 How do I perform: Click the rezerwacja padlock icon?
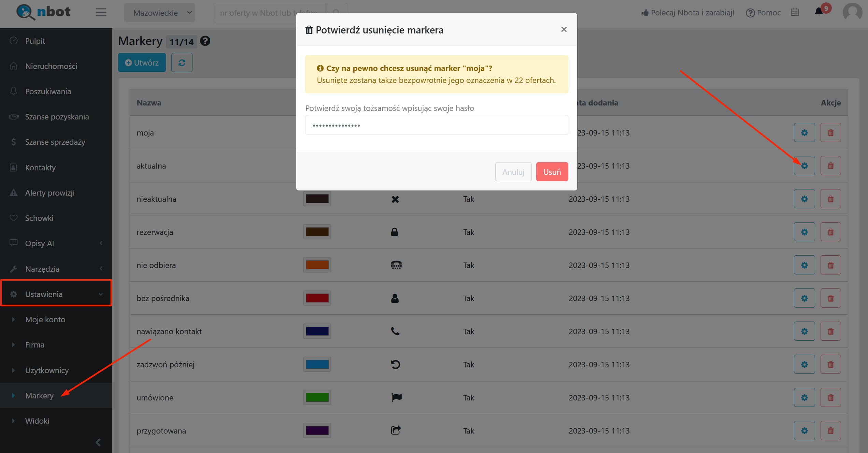395,232
